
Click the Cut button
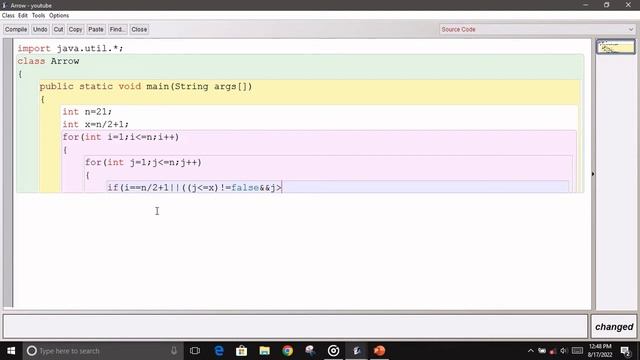pos(58,29)
